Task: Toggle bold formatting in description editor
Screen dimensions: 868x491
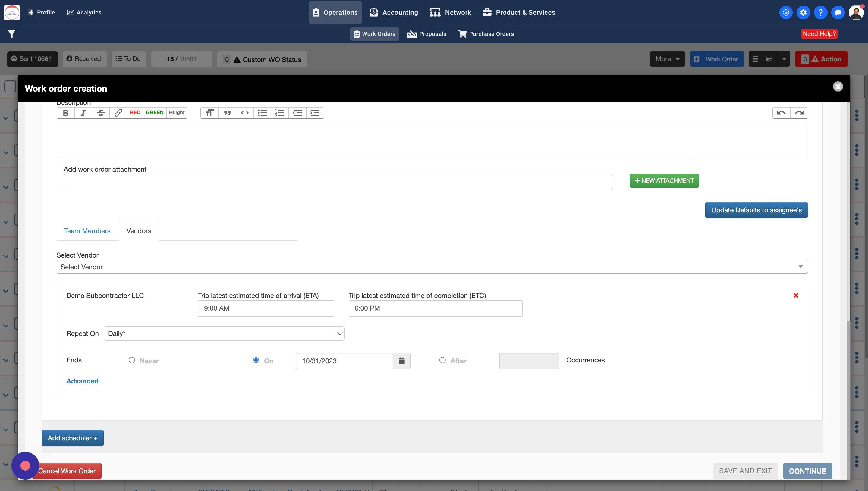Action: pyautogui.click(x=65, y=113)
